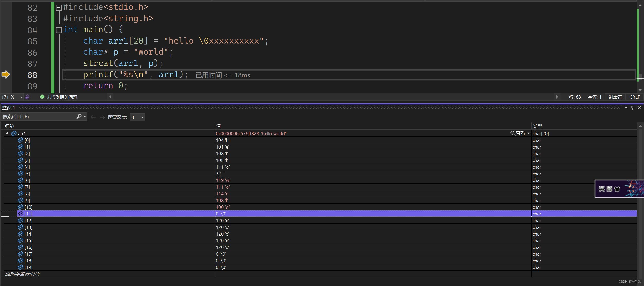Click the cube icon of element [3]
644x286 pixels.
tap(21, 160)
